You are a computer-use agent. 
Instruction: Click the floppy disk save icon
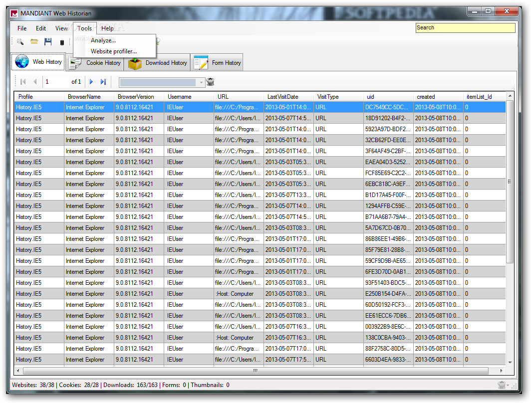(x=48, y=42)
